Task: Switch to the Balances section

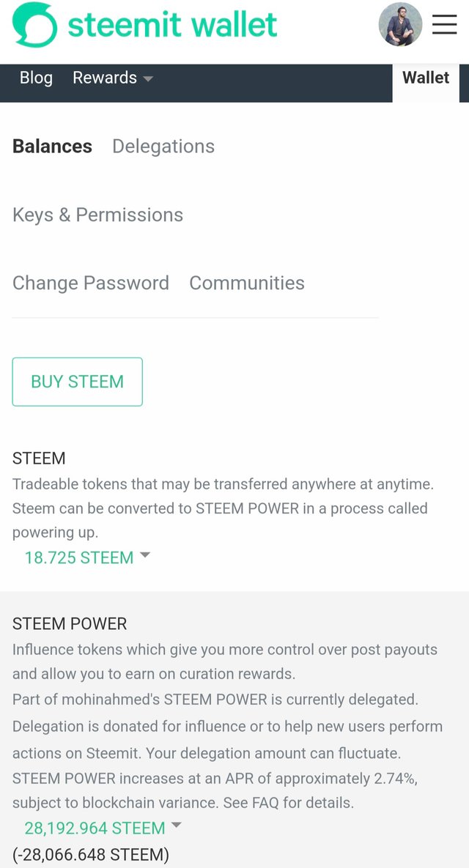Action: click(52, 146)
